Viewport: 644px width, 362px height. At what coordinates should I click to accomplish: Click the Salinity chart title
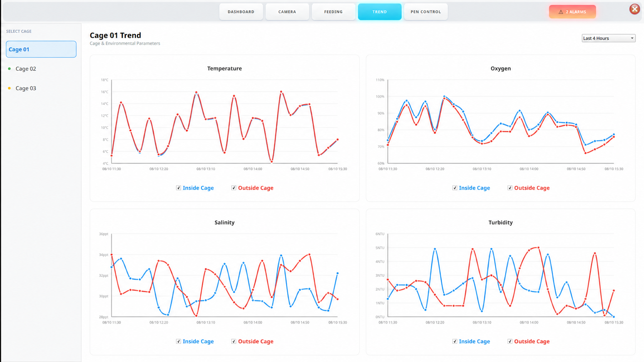tap(224, 223)
